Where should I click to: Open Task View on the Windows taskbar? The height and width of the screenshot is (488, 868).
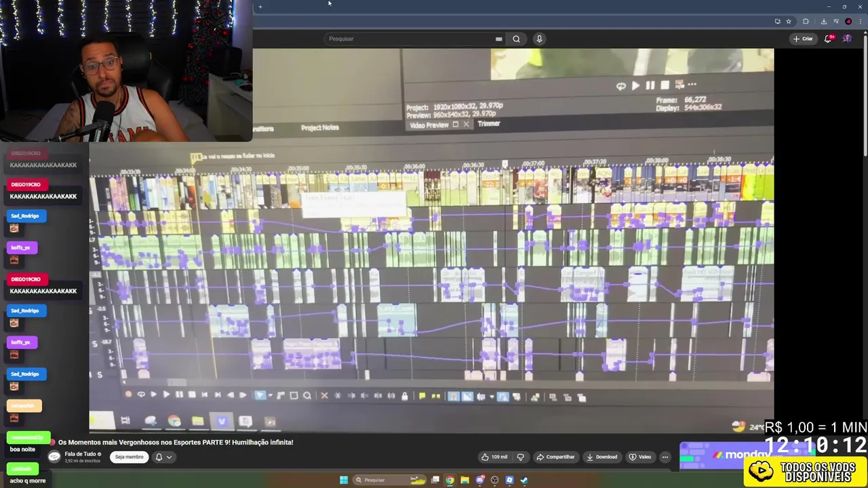pos(435,480)
